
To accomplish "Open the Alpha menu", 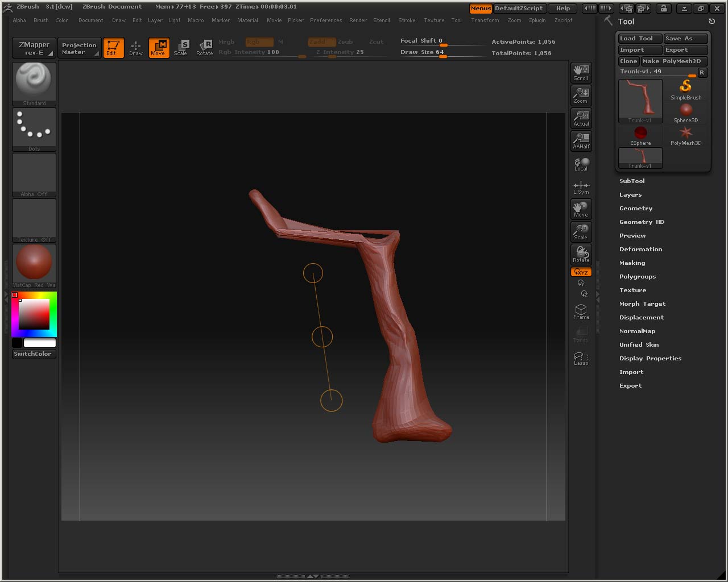I will (x=19, y=20).
